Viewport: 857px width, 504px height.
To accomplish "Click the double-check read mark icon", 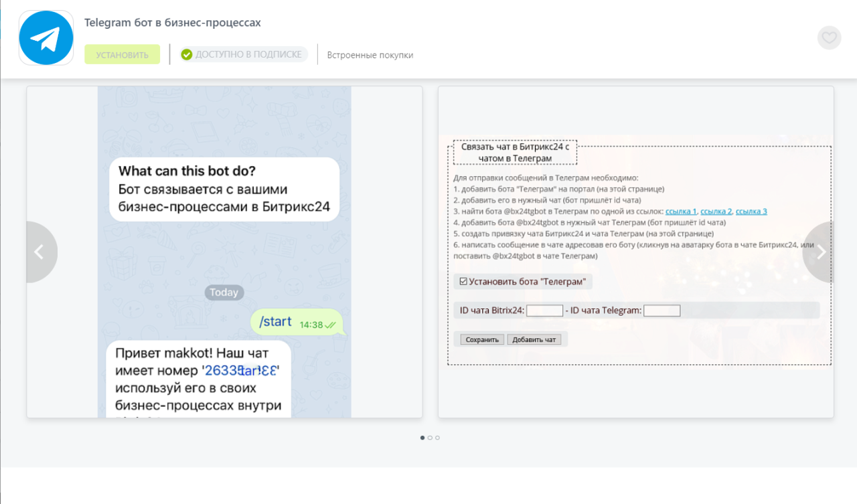I will [x=331, y=325].
